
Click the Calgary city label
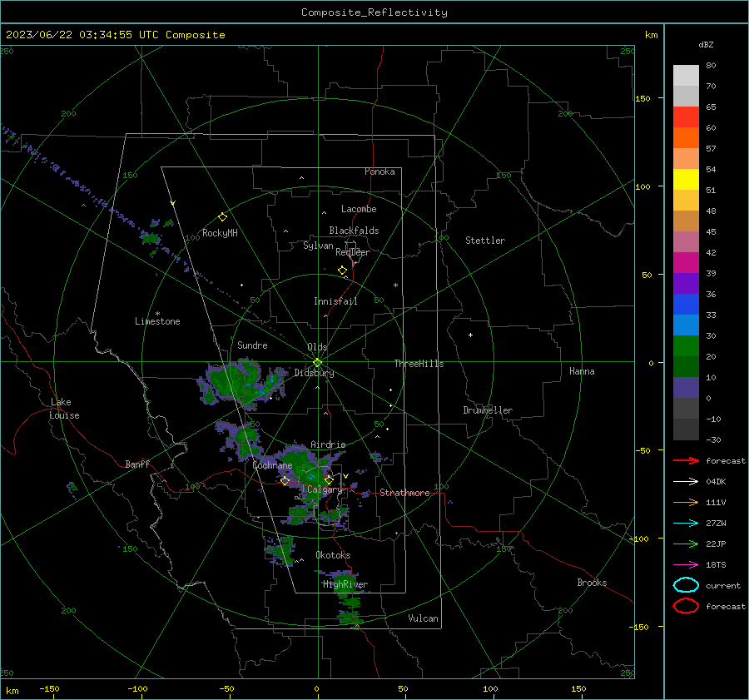[x=325, y=489]
